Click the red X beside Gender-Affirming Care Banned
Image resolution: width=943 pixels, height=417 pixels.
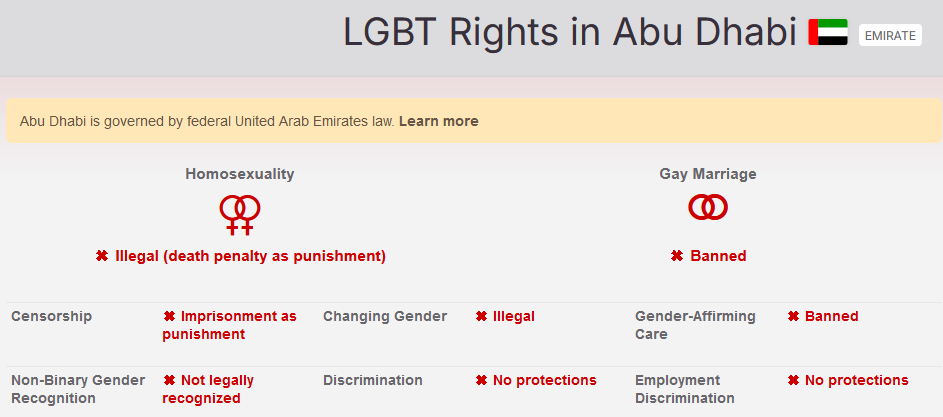coord(793,317)
